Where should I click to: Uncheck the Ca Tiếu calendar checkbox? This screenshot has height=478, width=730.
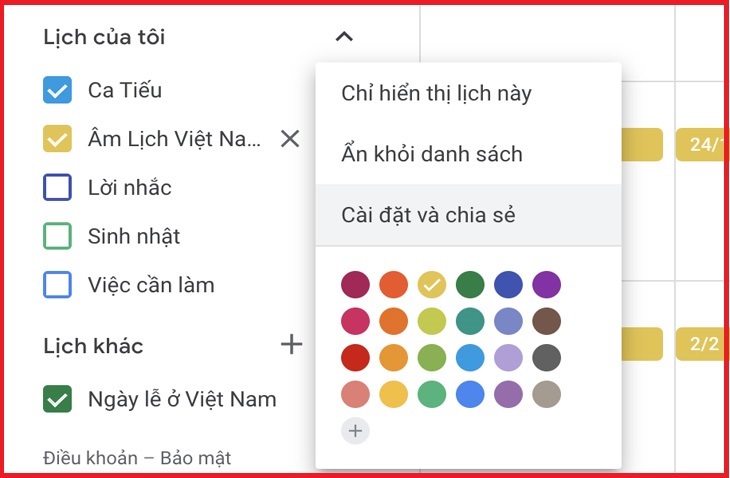(57, 91)
